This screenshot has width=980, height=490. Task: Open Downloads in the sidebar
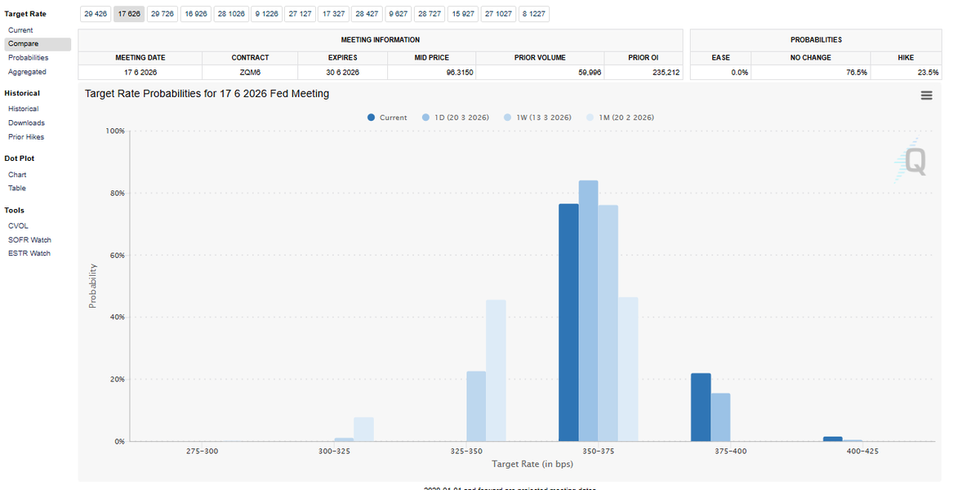[x=26, y=122]
